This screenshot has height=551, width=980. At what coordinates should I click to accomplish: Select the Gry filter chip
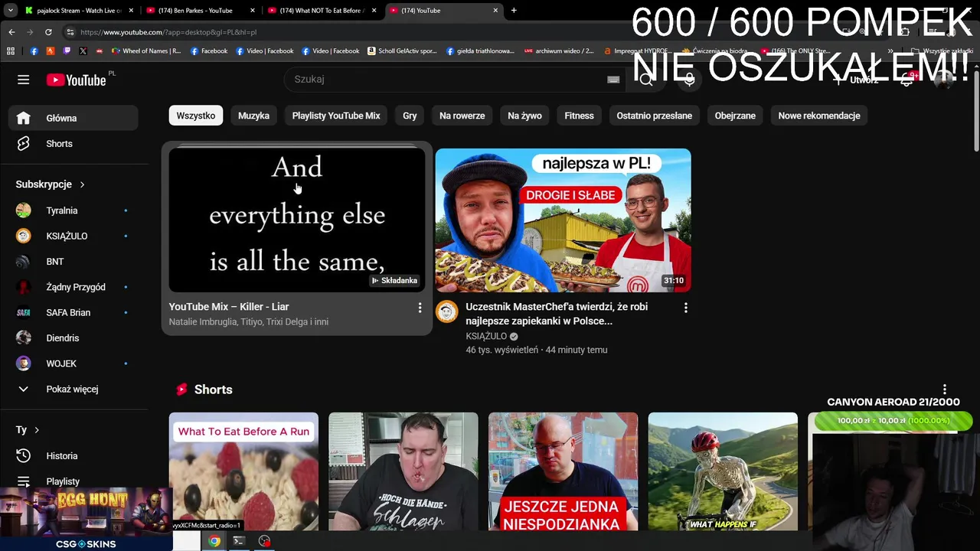410,116
